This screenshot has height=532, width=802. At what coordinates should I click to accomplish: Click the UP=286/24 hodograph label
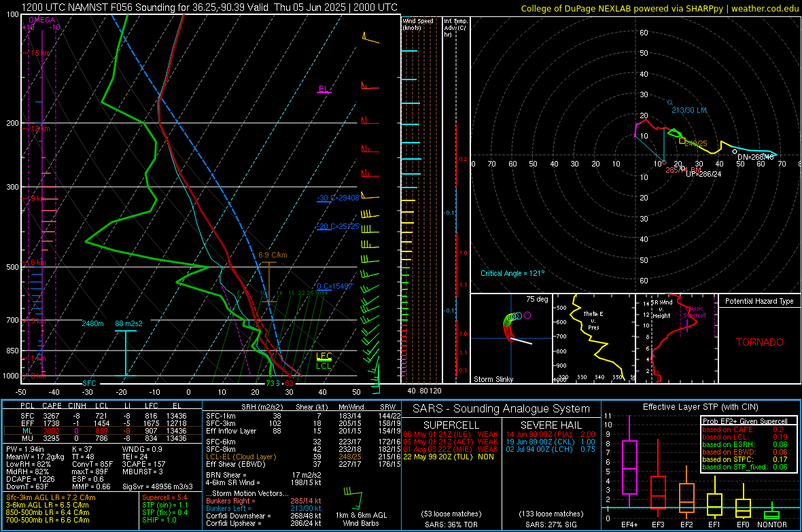tap(703, 174)
